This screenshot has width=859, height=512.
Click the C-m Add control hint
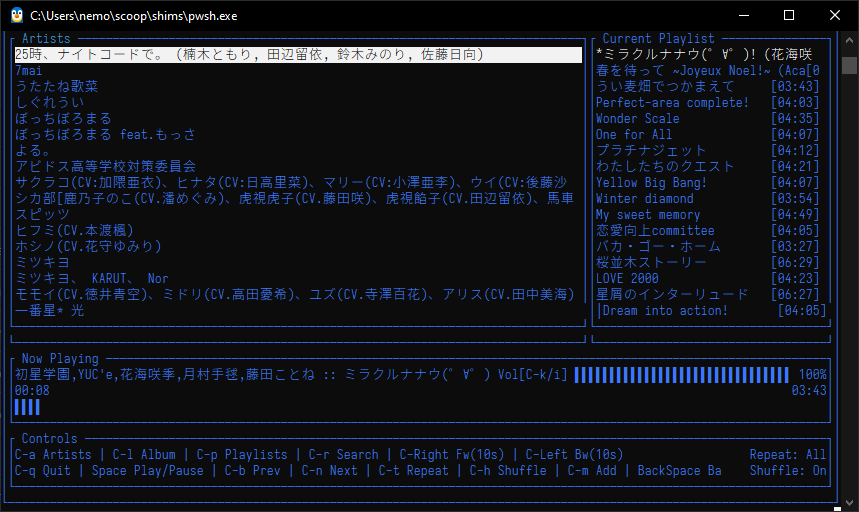(x=592, y=471)
